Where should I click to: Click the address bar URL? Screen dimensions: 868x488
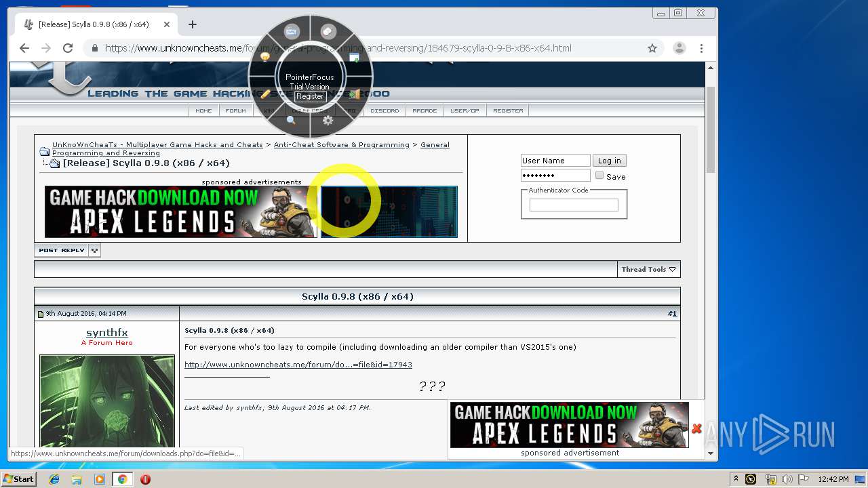[x=338, y=48]
